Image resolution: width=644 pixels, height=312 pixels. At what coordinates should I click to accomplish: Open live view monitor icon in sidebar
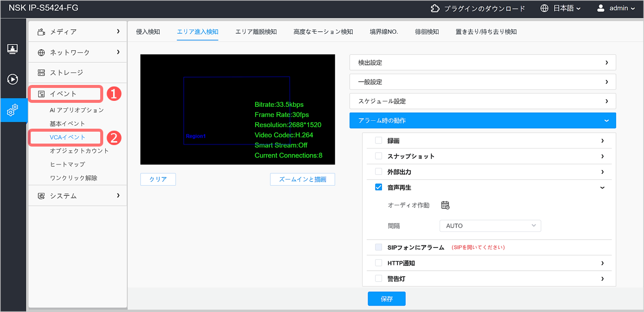pyautogui.click(x=13, y=49)
